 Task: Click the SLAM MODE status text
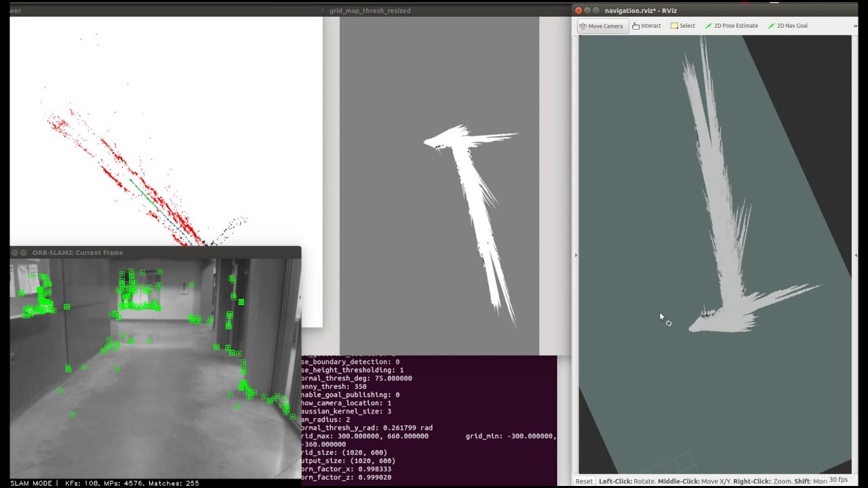[x=31, y=483]
